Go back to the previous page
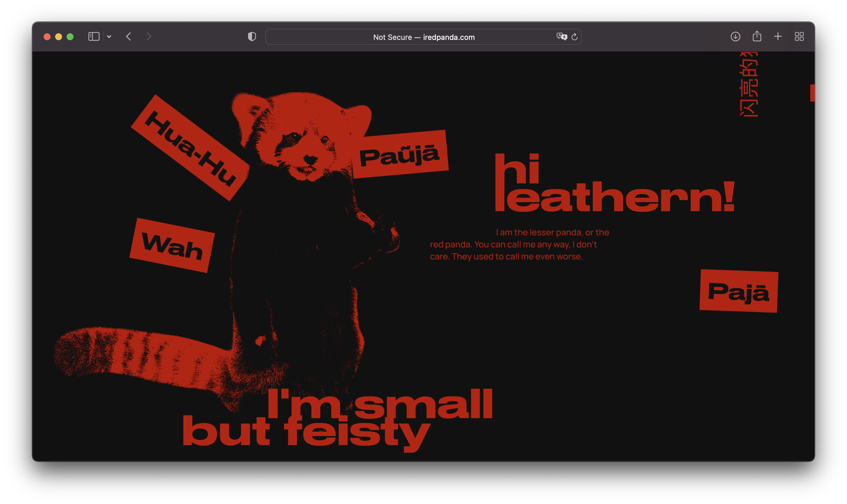Screen dimensions: 847x504 pos(128,37)
